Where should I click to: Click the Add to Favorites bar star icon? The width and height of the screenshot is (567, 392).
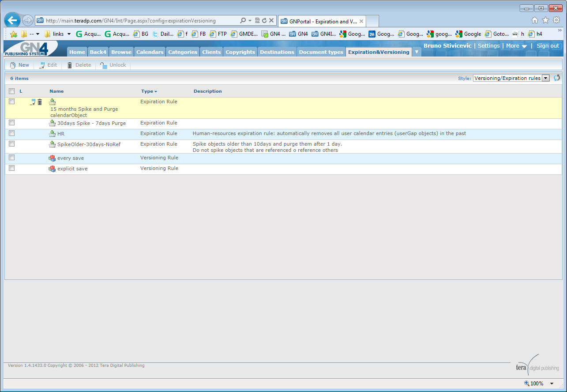(x=14, y=34)
